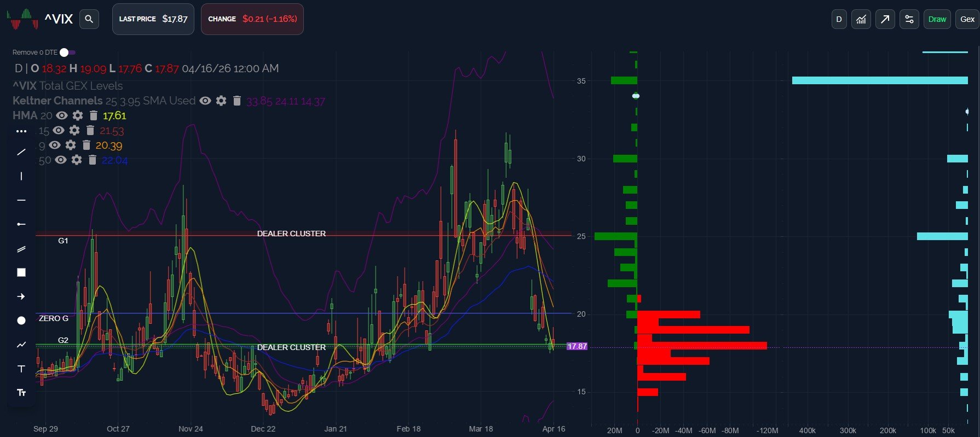This screenshot has width=980, height=437.
Task: Hide the HMA 20 indicator
Action: coord(62,115)
